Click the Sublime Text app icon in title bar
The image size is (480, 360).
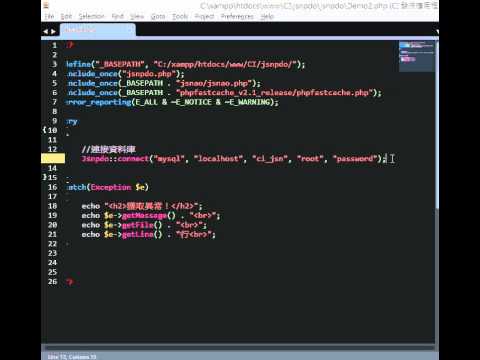(x=46, y=5)
